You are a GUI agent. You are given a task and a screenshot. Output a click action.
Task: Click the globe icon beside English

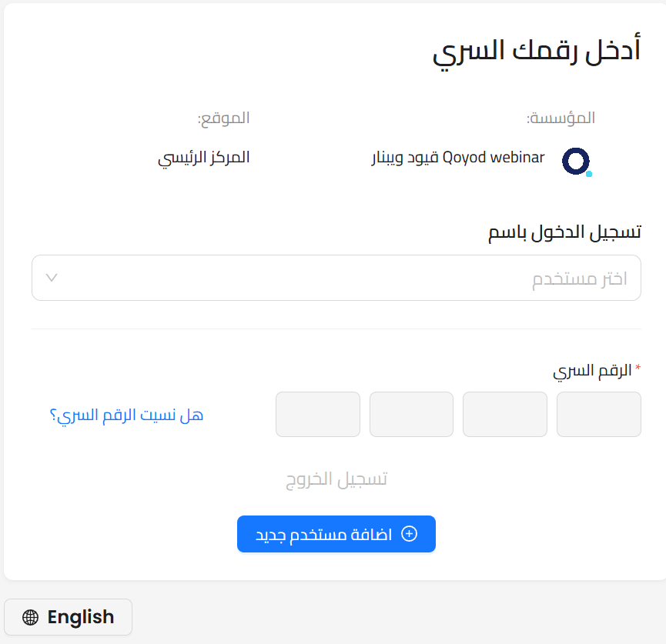coord(30,617)
